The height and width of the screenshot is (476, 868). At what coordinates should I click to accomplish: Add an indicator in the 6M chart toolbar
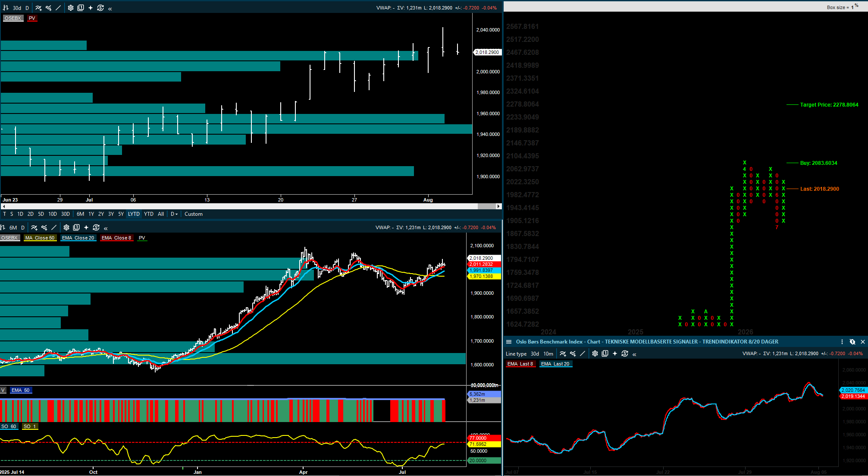click(34, 227)
